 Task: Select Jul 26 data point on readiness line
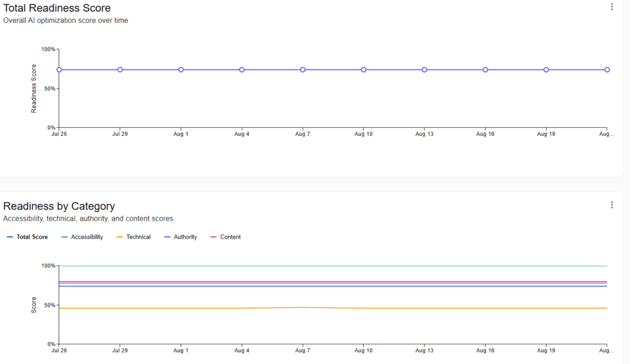(59, 70)
